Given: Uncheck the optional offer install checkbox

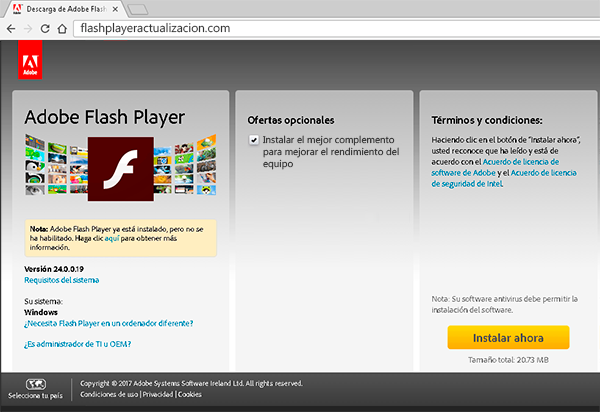Looking at the screenshot, I should point(254,140).
